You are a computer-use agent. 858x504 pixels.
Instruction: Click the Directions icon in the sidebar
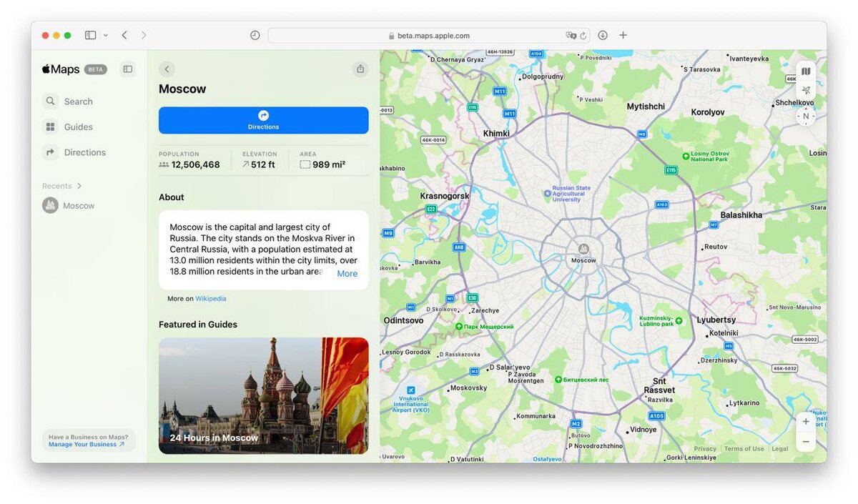(x=50, y=152)
